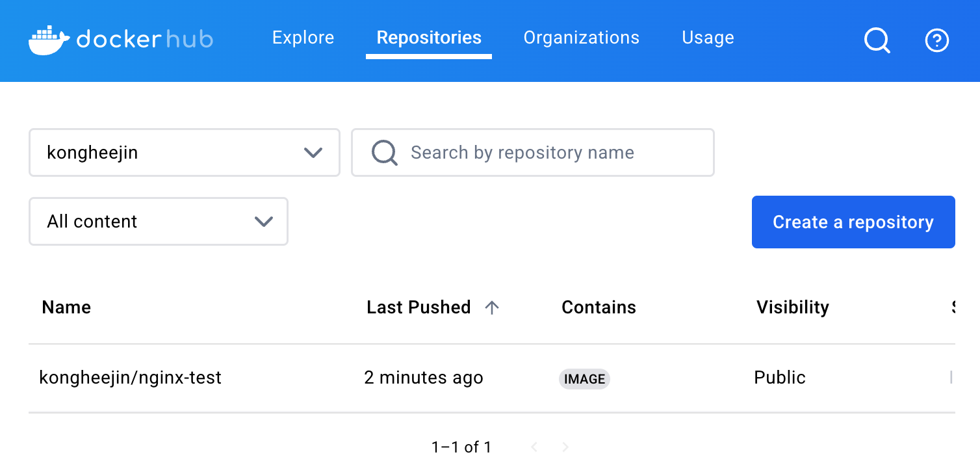Open the Organizations tab
Image resolution: width=980 pixels, height=472 pixels.
pyautogui.click(x=582, y=38)
